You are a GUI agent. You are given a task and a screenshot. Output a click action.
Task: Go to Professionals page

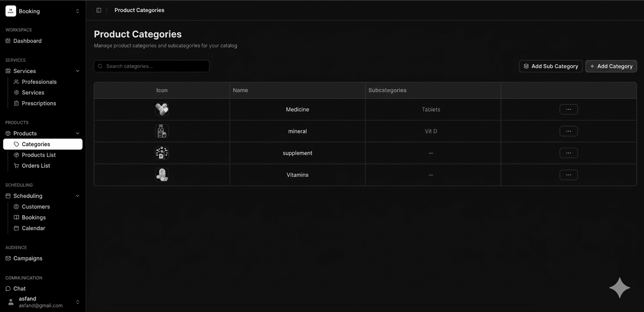click(39, 82)
